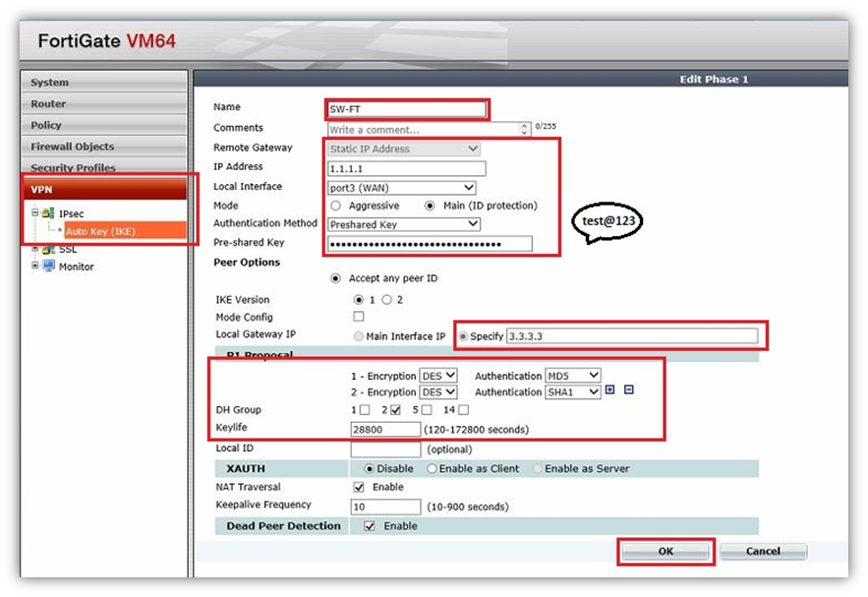Open the Router menu section
868x597 pixels.
tap(104, 103)
